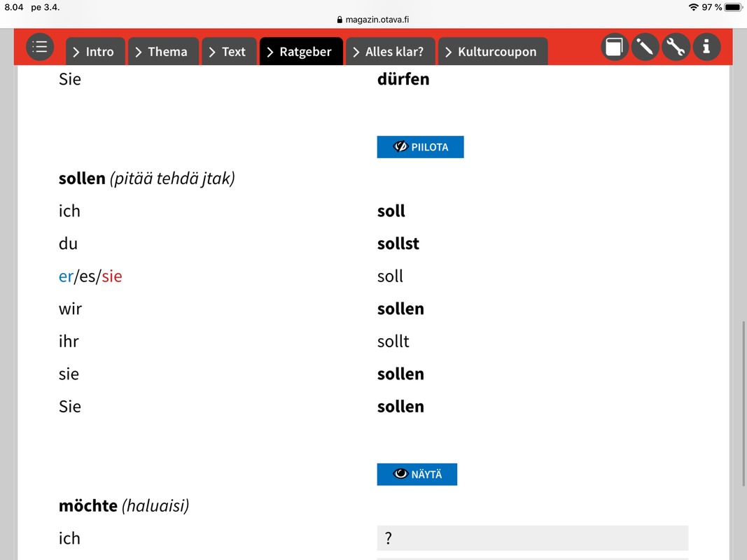This screenshot has width=747, height=560.
Task: Open the Alles klar? tab
Action: tap(390, 51)
